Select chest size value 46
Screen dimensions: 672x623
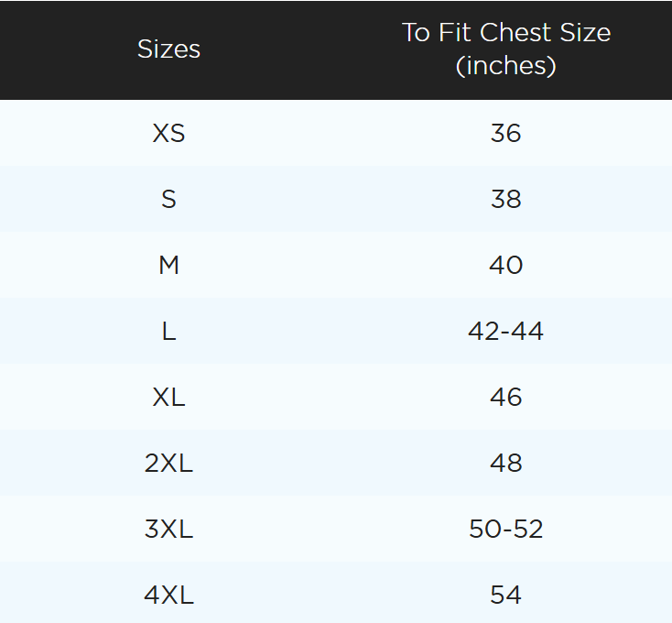coord(505,398)
